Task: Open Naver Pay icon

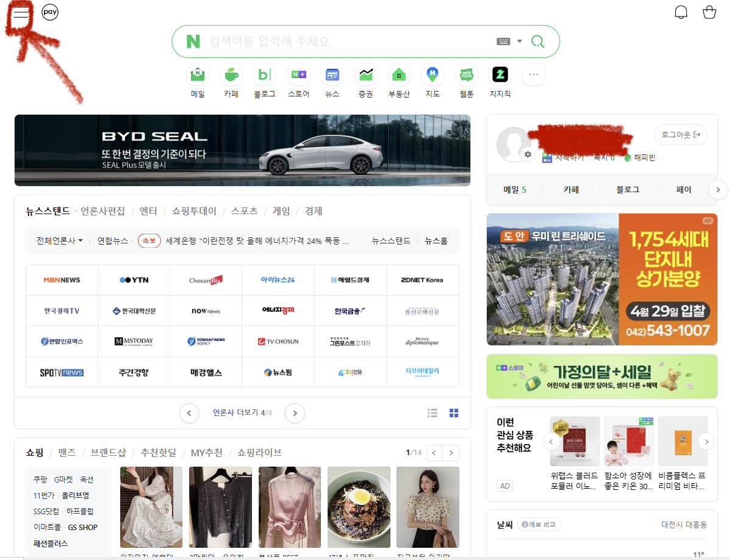Action: click(50, 12)
